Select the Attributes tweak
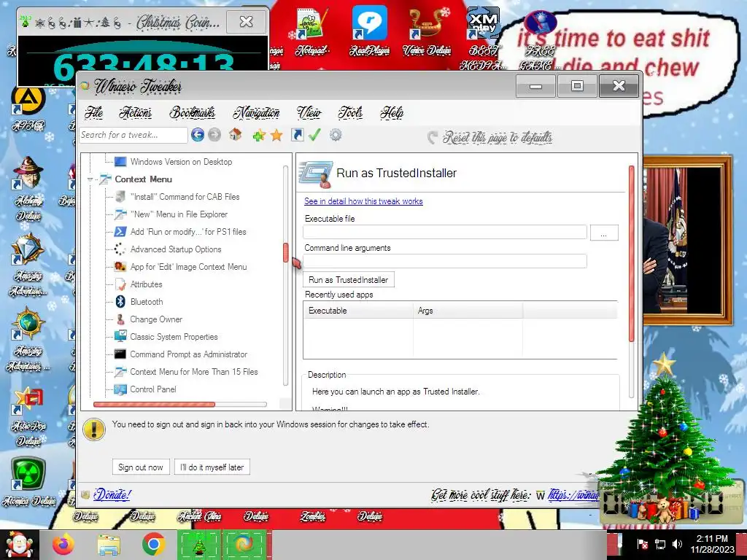 146,284
